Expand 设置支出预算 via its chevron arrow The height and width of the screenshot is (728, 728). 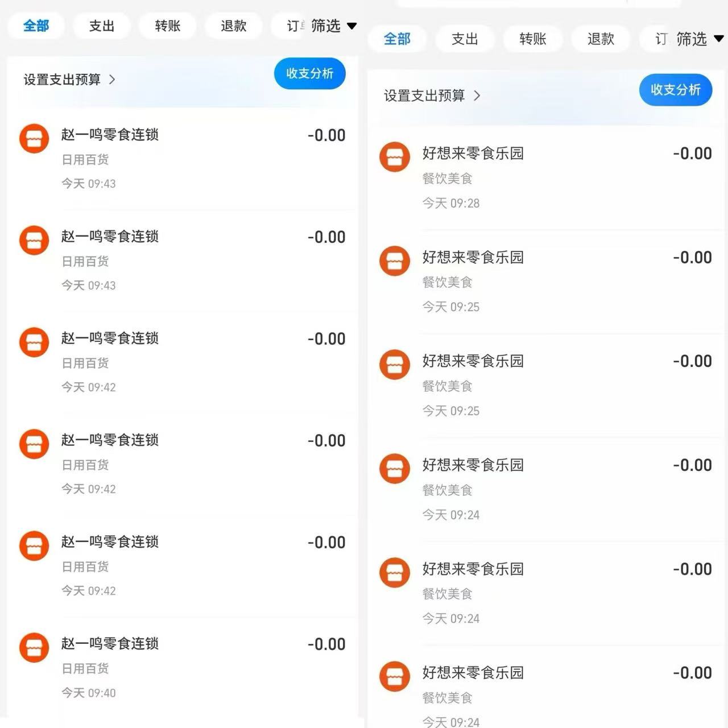(112, 80)
